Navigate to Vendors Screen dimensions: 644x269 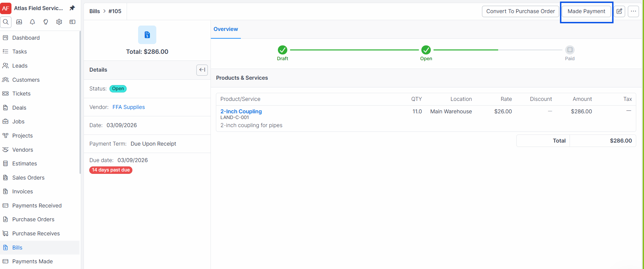[x=40, y=150]
